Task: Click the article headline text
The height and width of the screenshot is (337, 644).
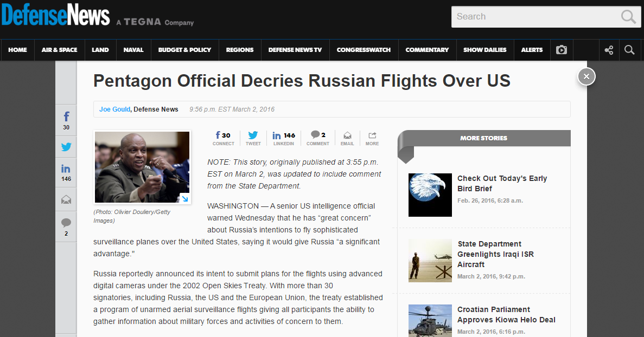Action: pyautogui.click(x=302, y=81)
